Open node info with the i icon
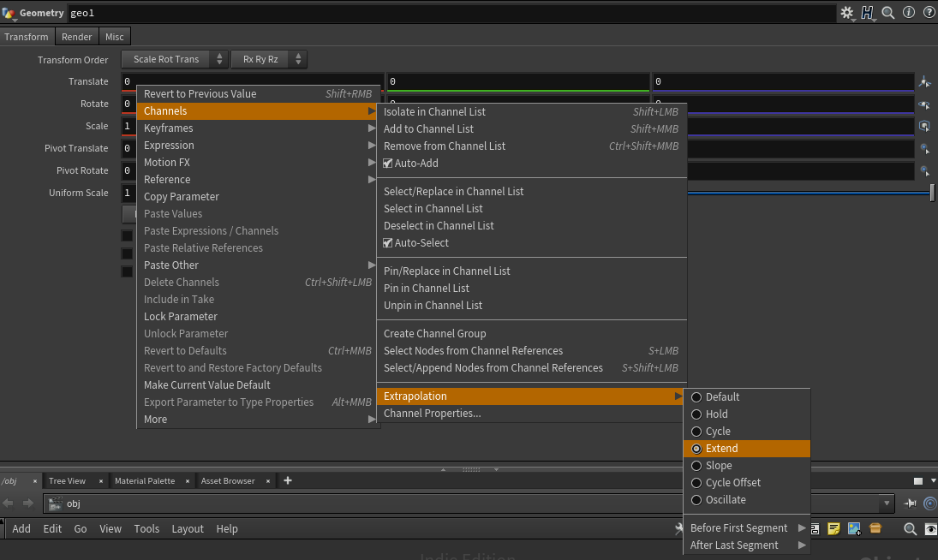938x560 pixels. coord(909,13)
